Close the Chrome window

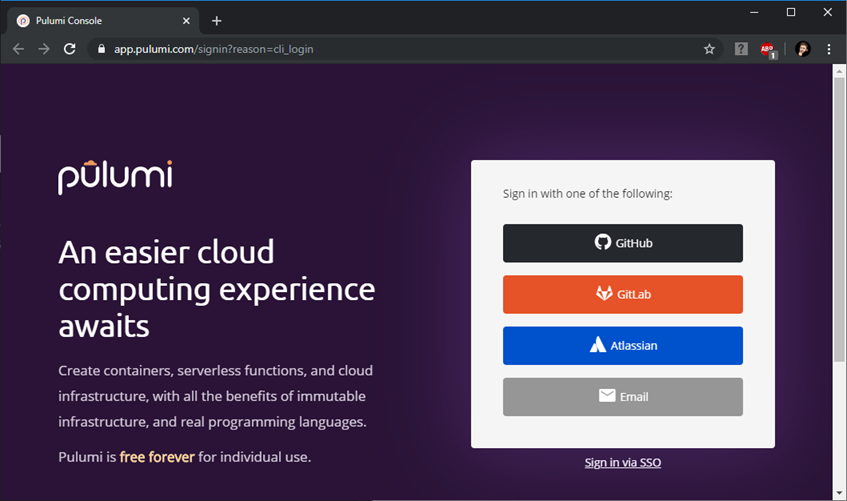tap(828, 12)
